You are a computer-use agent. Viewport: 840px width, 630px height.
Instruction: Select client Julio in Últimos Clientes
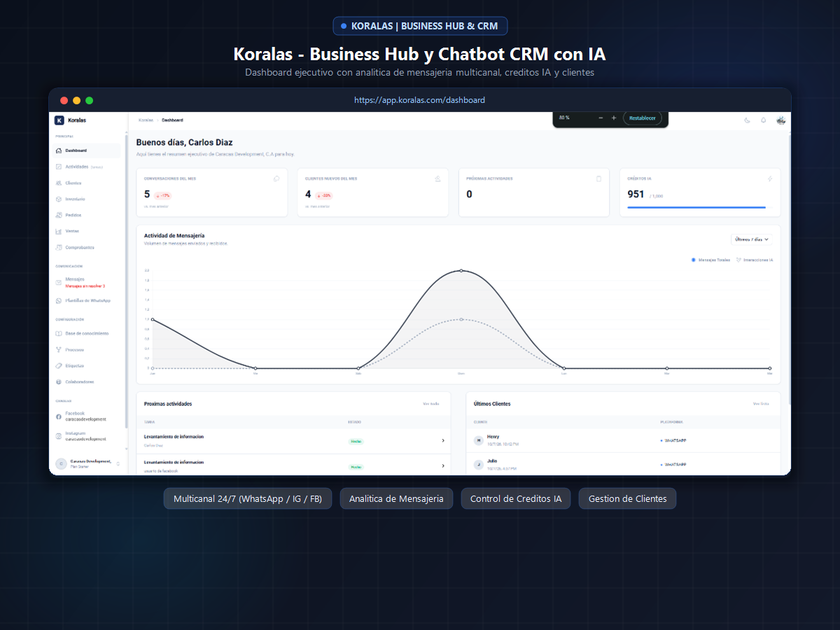tap(623, 464)
